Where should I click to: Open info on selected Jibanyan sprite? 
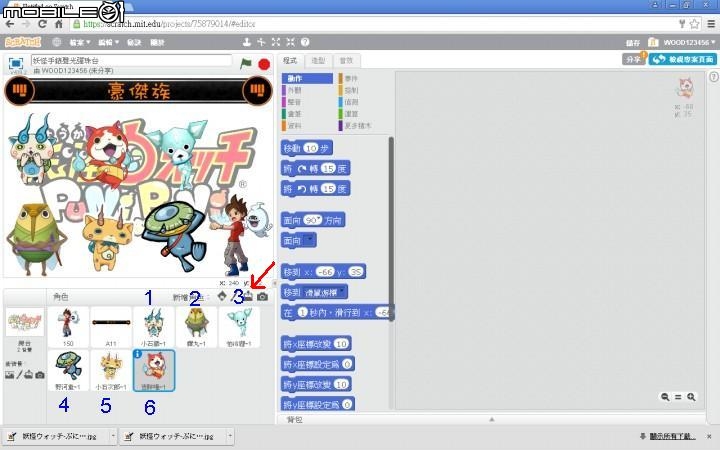(137, 354)
